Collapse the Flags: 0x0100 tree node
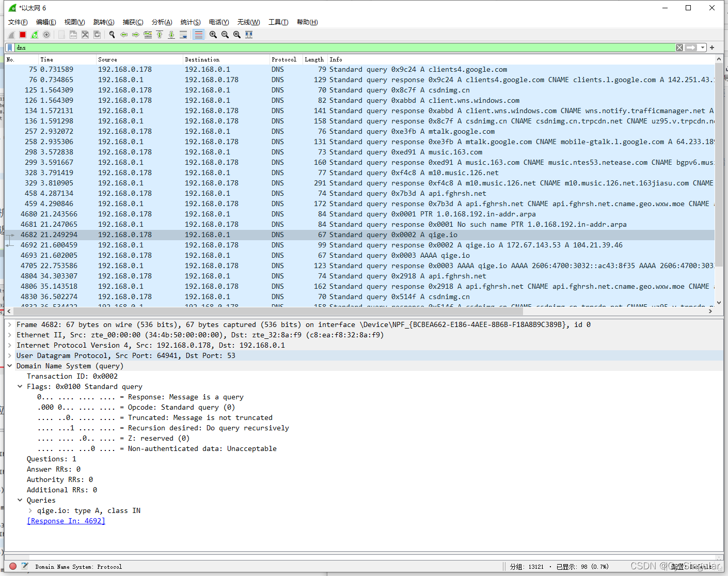The image size is (728, 576). [20, 386]
